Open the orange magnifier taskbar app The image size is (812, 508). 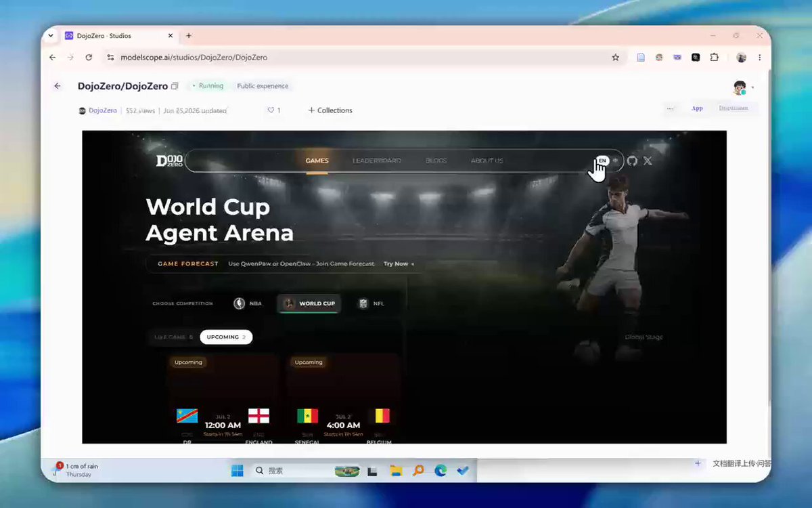[x=418, y=471]
